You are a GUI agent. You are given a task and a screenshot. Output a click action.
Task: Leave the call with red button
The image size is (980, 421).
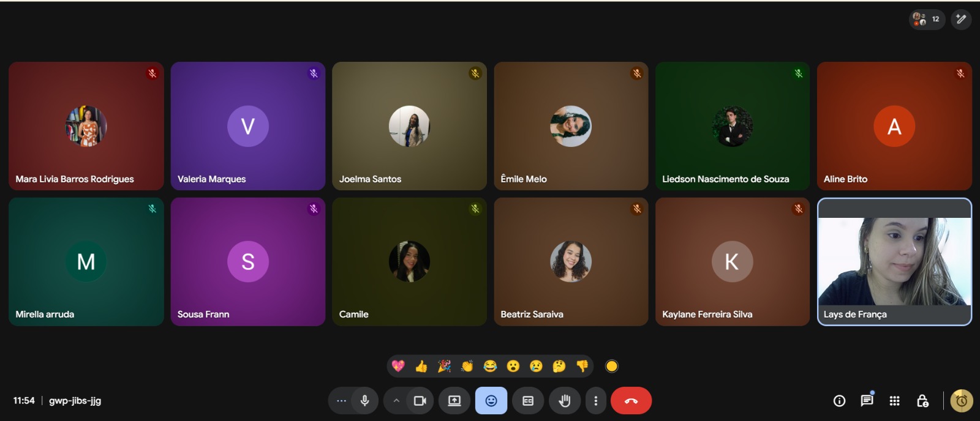pyautogui.click(x=631, y=401)
